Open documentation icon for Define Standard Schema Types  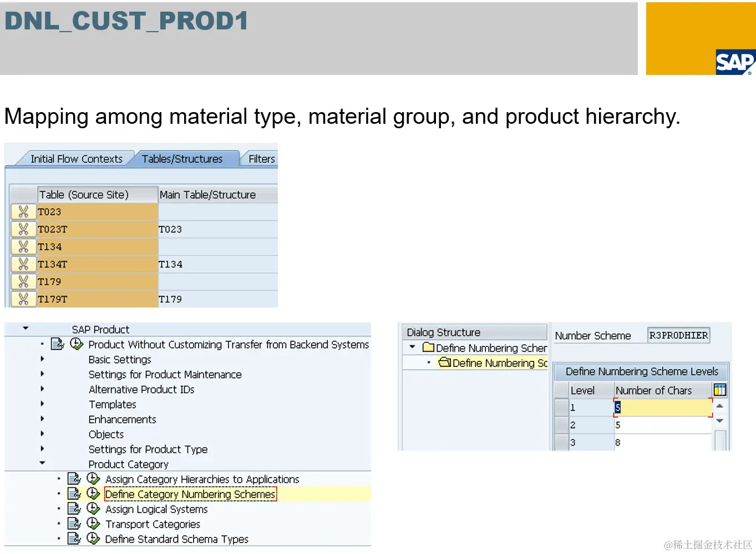74,538
